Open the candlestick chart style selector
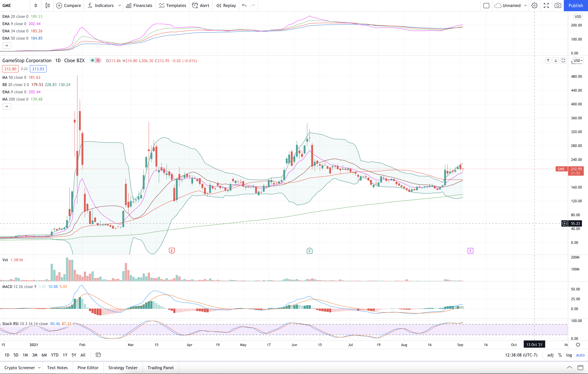This screenshot has width=588, height=374. (x=48, y=5)
